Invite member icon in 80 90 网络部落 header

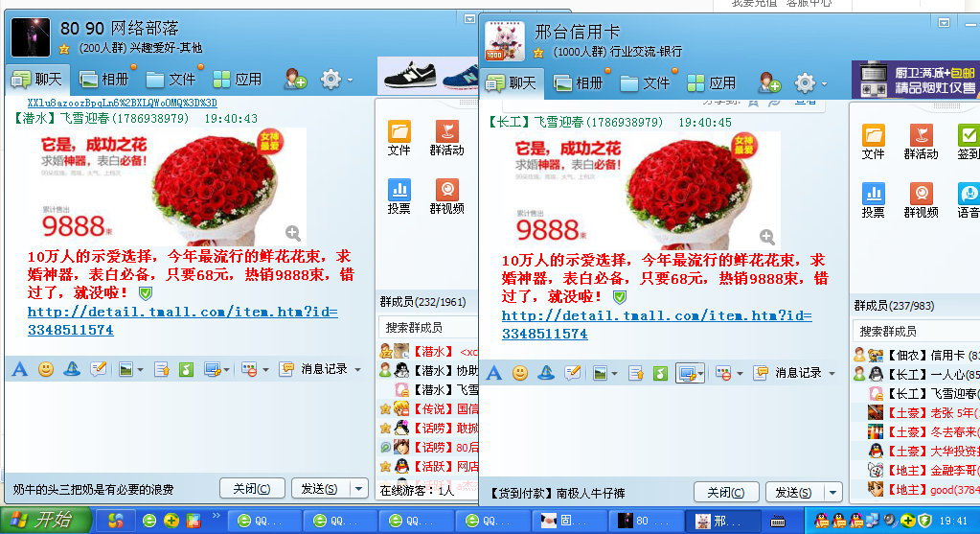click(x=295, y=79)
